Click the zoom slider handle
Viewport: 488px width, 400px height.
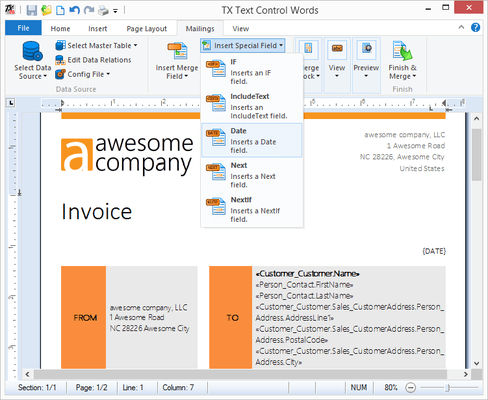pos(448,388)
